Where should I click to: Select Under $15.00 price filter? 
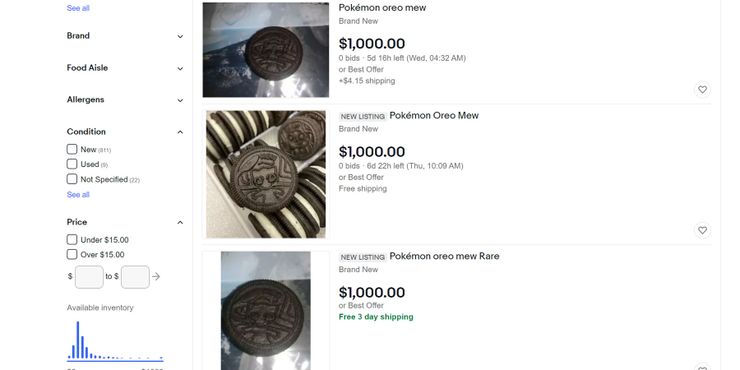click(72, 239)
